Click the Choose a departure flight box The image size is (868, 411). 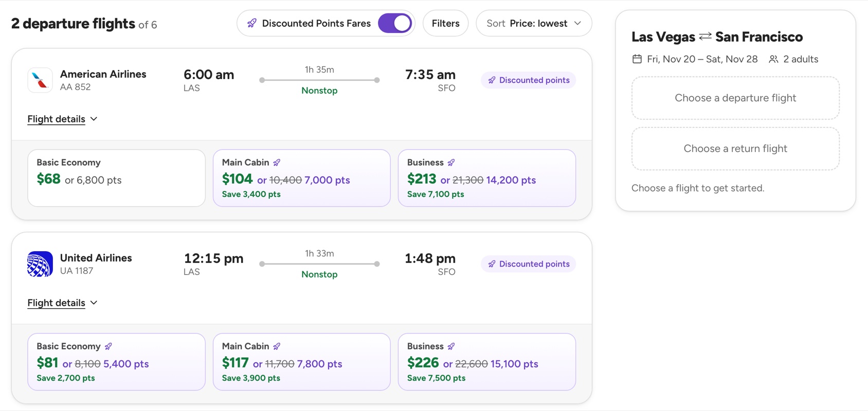(735, 98)
